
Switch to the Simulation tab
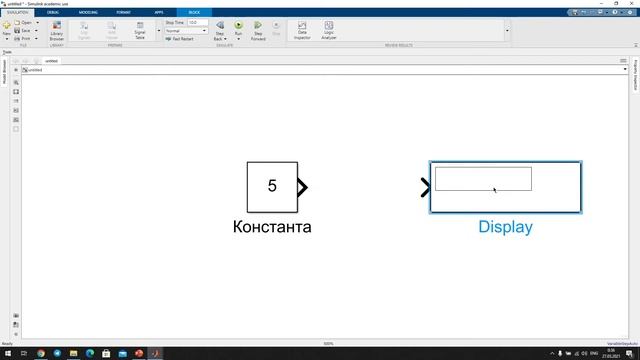pyautogui.click(x=17, y=13)
